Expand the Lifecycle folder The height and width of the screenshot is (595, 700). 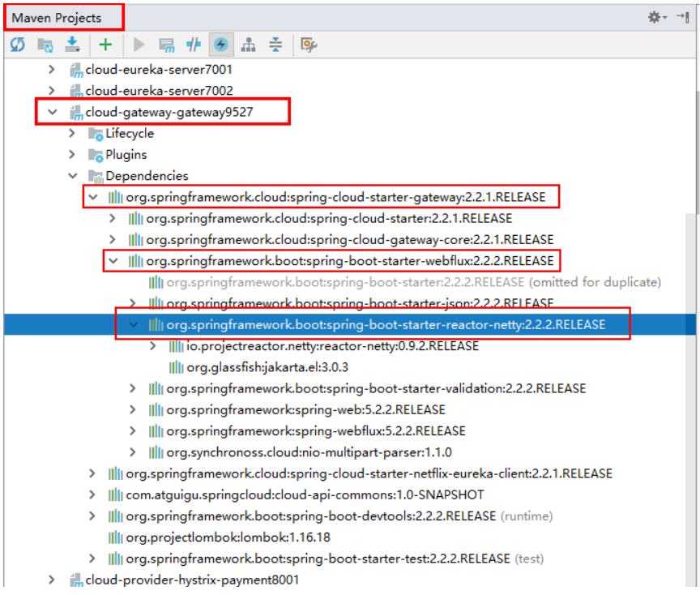(x=72, y=133)
